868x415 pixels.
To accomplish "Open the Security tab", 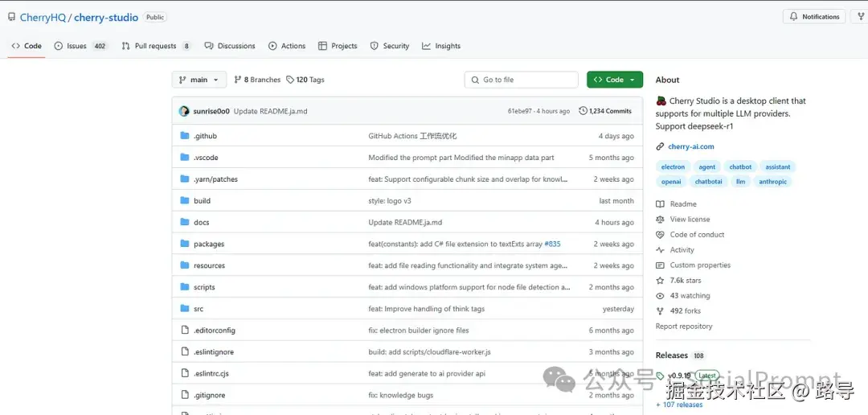I will (390, 46).
